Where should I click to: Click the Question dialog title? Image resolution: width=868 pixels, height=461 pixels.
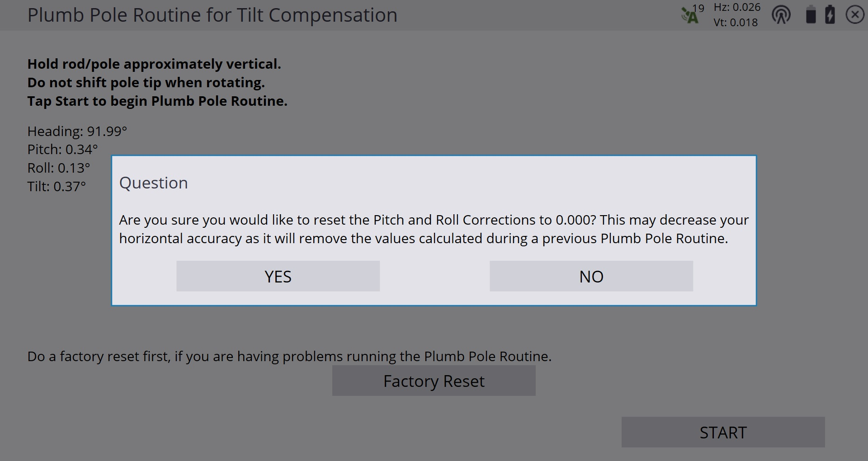tap(154, 183)
